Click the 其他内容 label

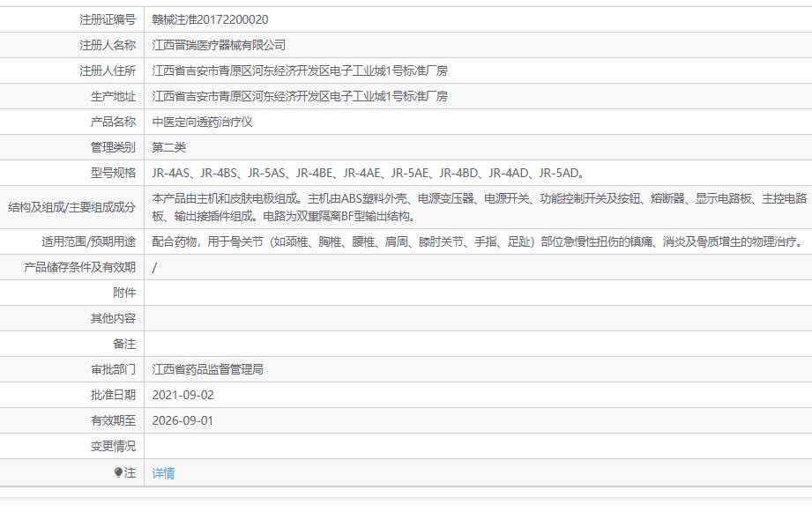pyautogui.click(x=114, y=318)
